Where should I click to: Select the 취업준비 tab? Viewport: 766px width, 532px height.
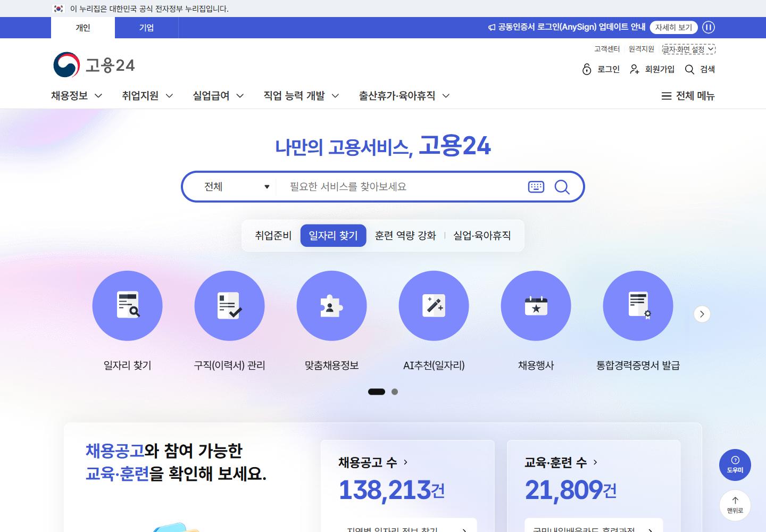[x=273, y=236]
